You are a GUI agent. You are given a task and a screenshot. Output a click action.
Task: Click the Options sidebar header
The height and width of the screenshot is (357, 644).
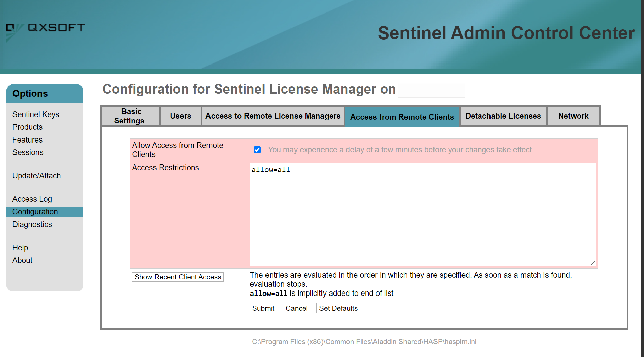click(45, 94)
